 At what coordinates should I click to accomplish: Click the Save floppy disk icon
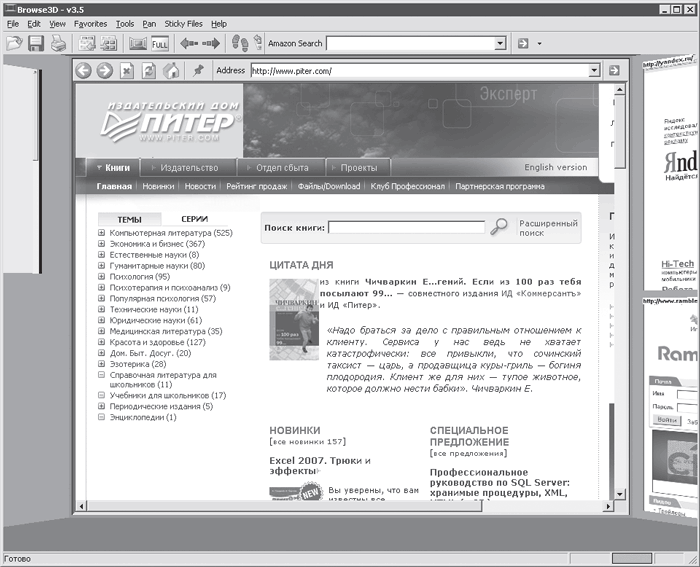36,44
